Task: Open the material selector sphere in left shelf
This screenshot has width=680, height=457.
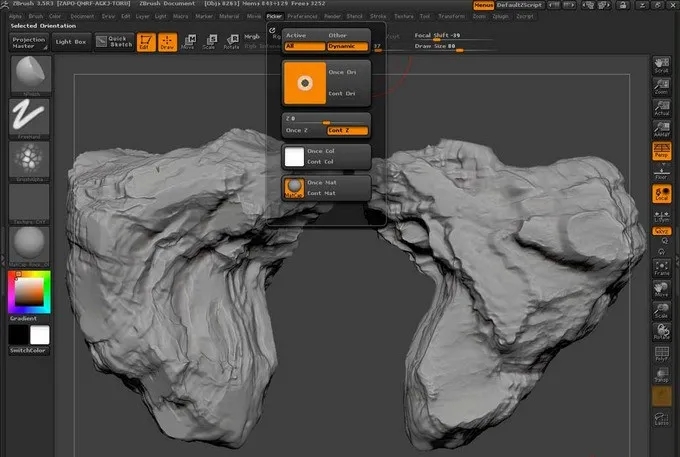Action: tap(29, 244)
